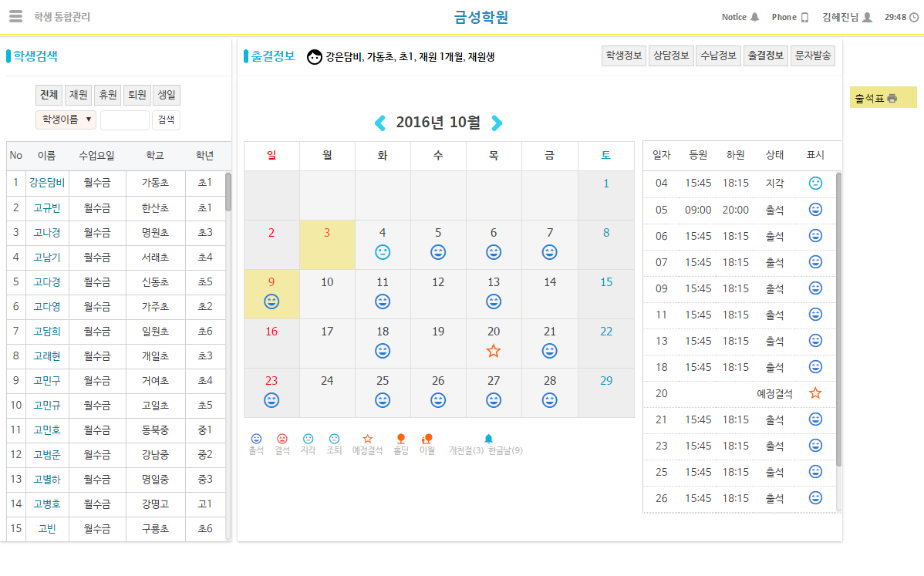Viewport: 924px width, 576px height.
Task: Click 예정결석 status text in row 20
Action: pos(774,393)
